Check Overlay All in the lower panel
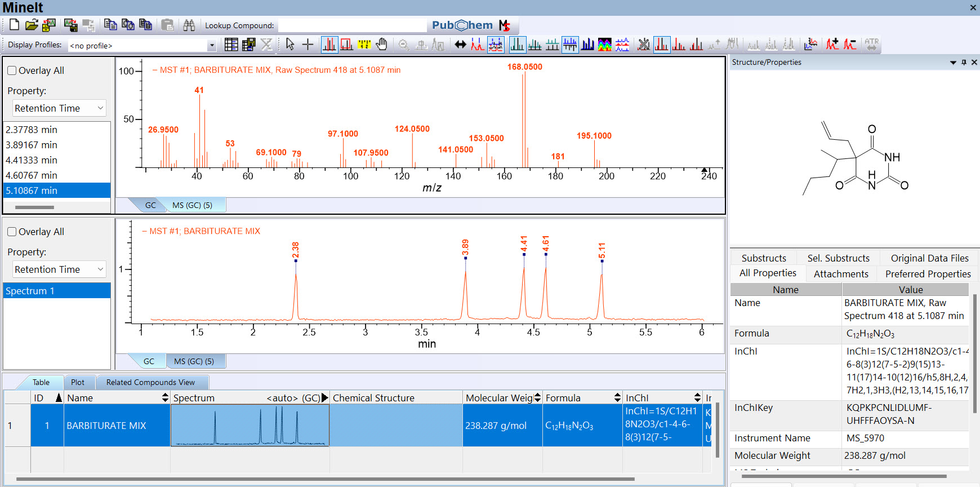 12,232
